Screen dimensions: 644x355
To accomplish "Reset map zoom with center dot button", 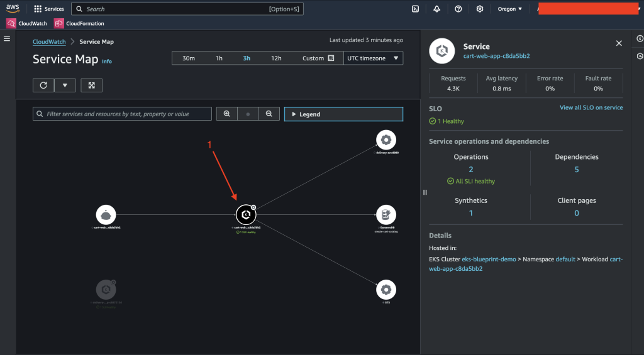I will click(248, 114).
